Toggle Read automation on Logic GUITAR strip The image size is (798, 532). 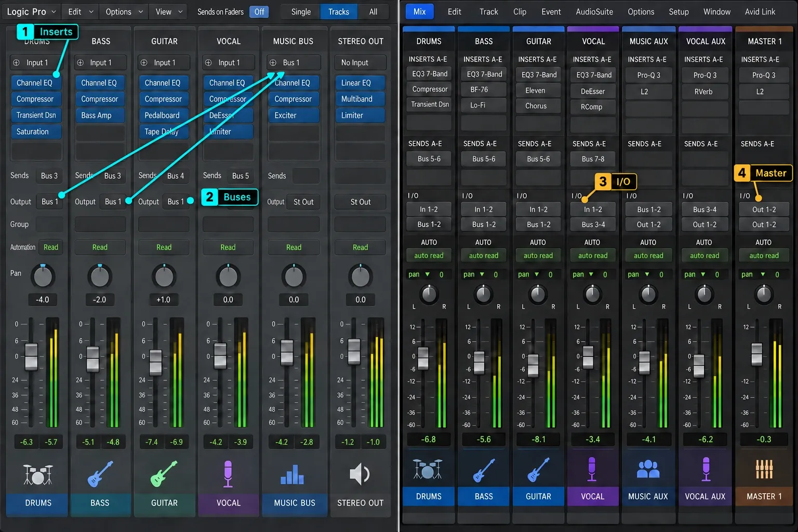pos(164,247)
